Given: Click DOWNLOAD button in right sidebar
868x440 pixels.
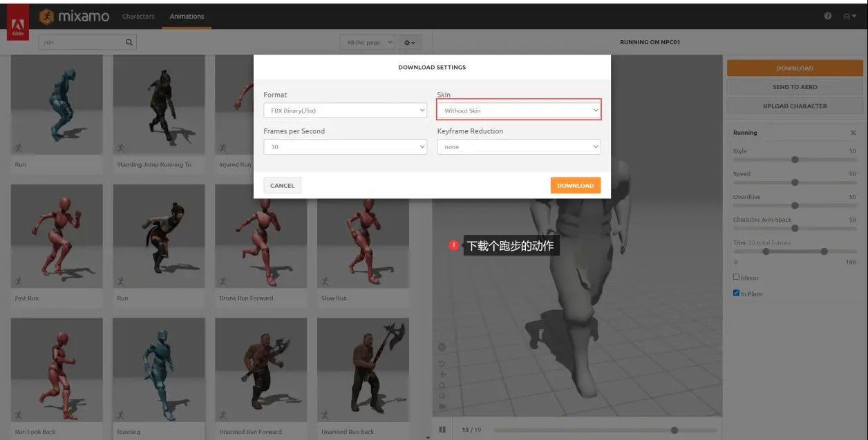Looking at the screenshot, I should pyautogui.click(x=795, y=68).
